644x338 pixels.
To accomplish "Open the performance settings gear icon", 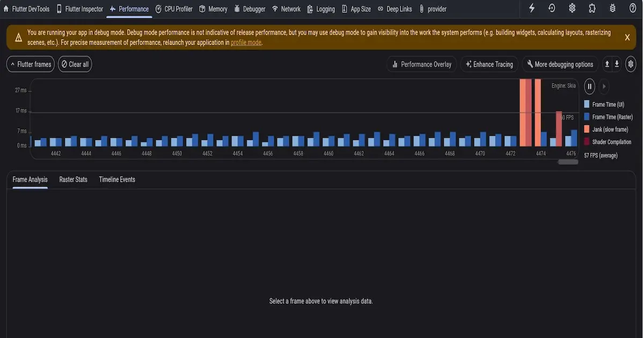I will click(631, 64).
